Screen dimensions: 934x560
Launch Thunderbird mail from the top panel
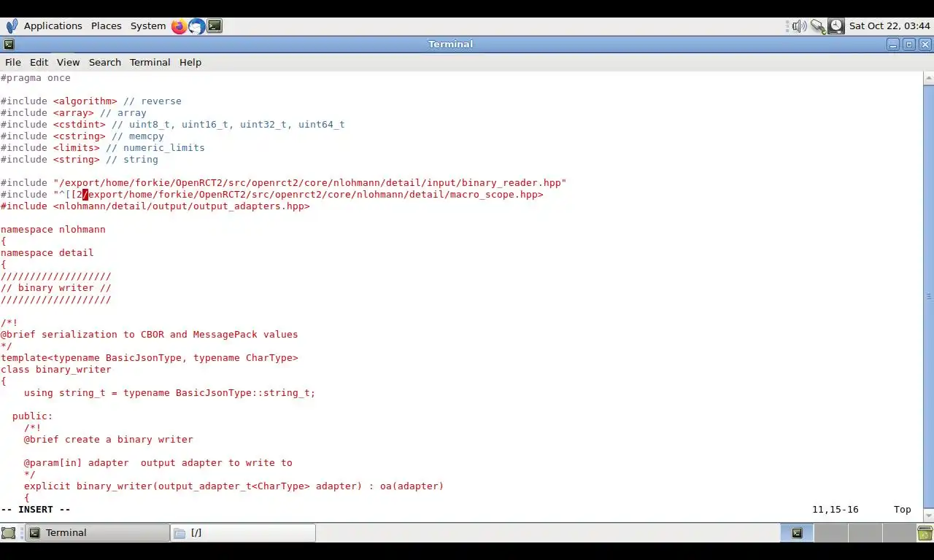(197, 26)
